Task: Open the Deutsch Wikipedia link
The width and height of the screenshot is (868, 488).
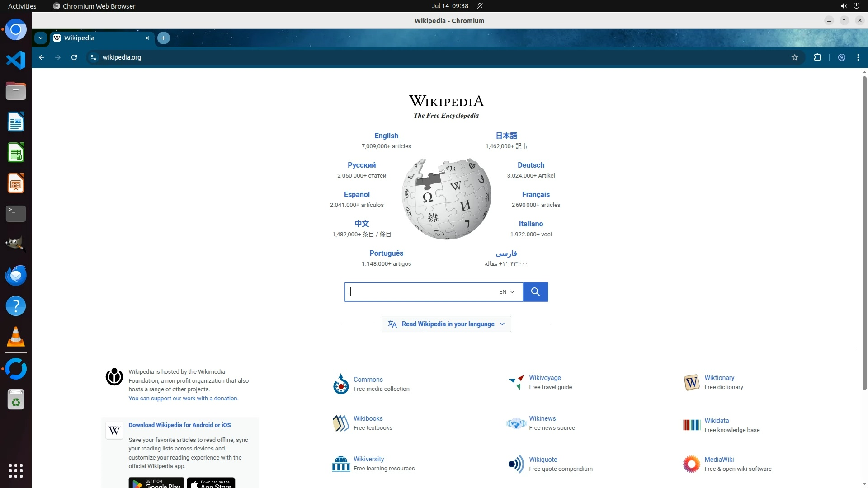Action: coord(531,165)
